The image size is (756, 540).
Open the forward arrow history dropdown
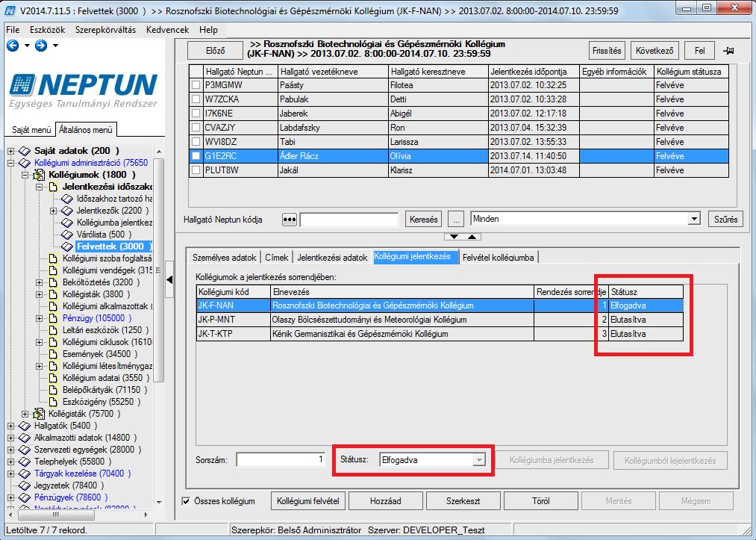point(55,46)
